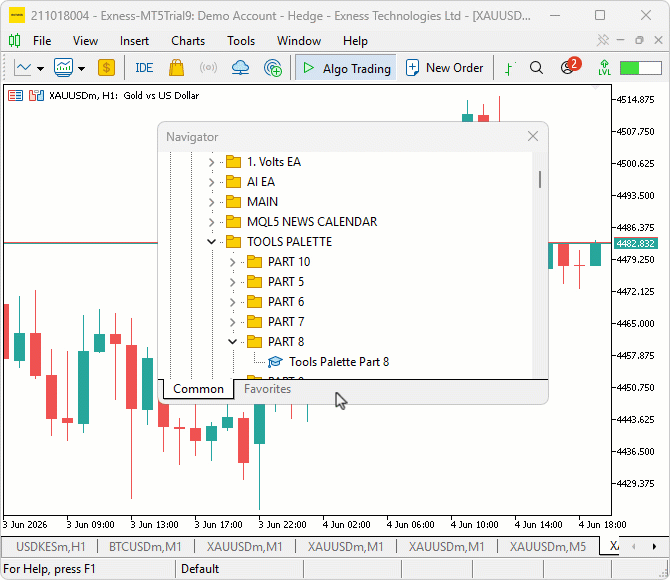Open the Window menu
This screenshot has width=670, height=580.
(x=299, y=41)
